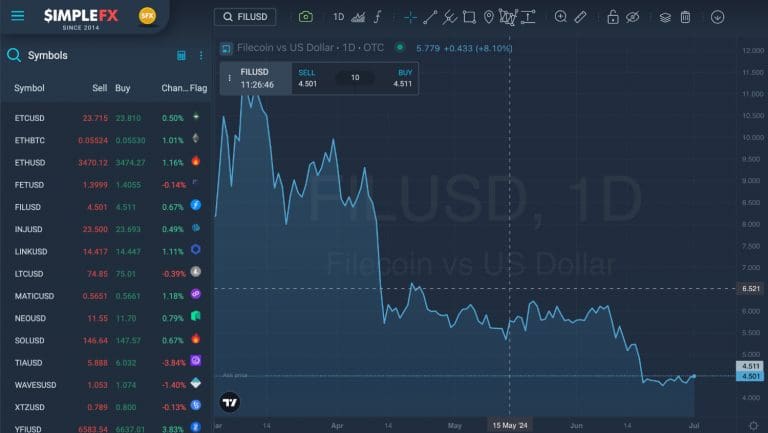Viewport: 768px width, 433px height.
Task: Click the 6.521 crosshair price label
Action: (x=750, y=289)
